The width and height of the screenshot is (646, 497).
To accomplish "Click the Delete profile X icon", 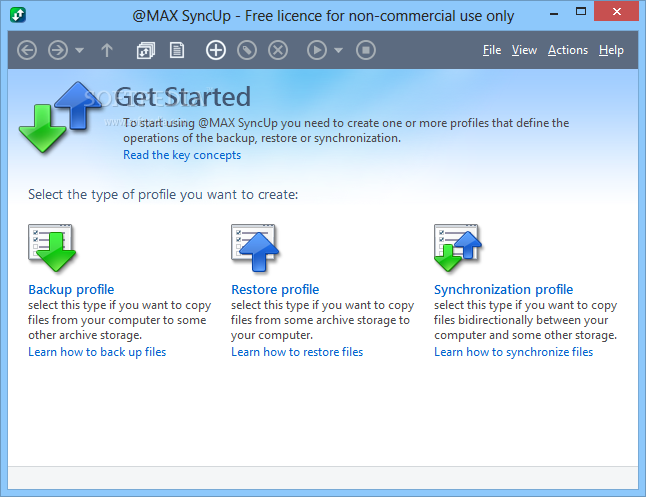I will coord(278,50).
